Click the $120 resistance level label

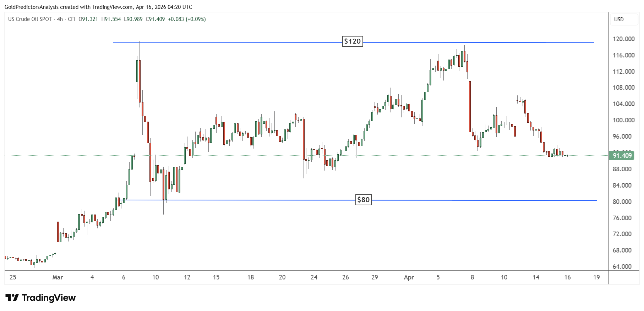(x=353, y=41)
